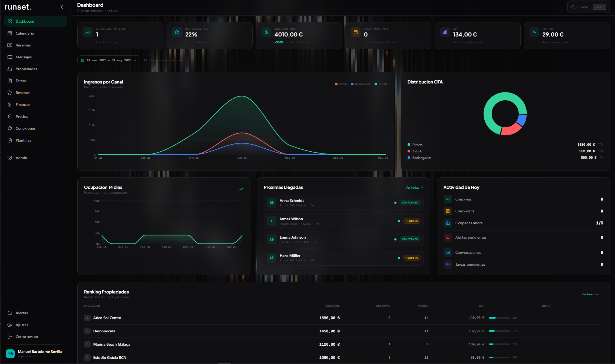Switch to the Dashboard tab

25,21
